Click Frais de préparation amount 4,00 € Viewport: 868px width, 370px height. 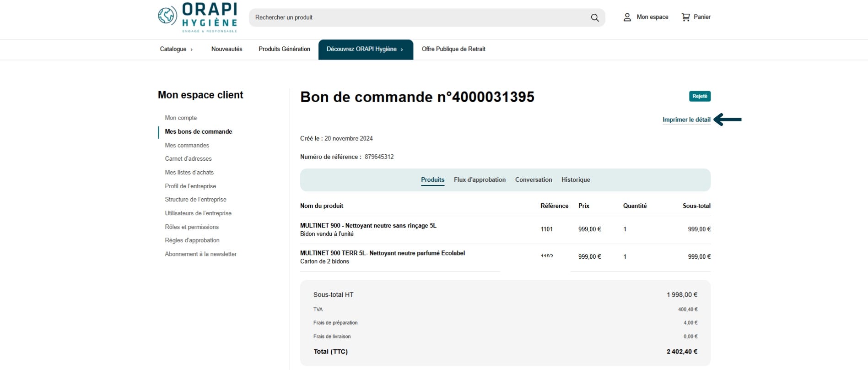click(690, 323)
